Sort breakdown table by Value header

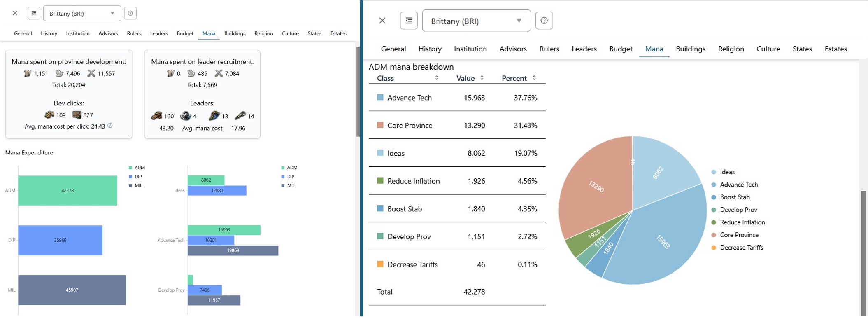click(x=470, y=78)
